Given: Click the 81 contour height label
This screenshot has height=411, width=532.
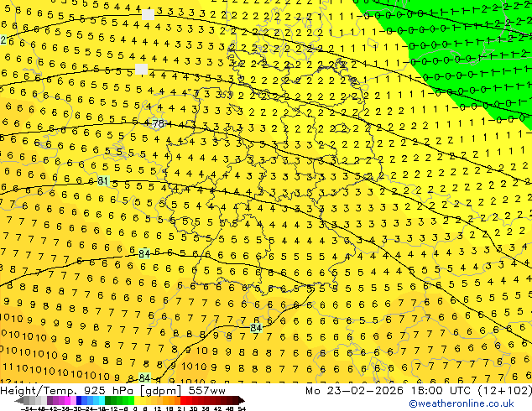Looking at the screenshot, I should [x=103, y=181].
